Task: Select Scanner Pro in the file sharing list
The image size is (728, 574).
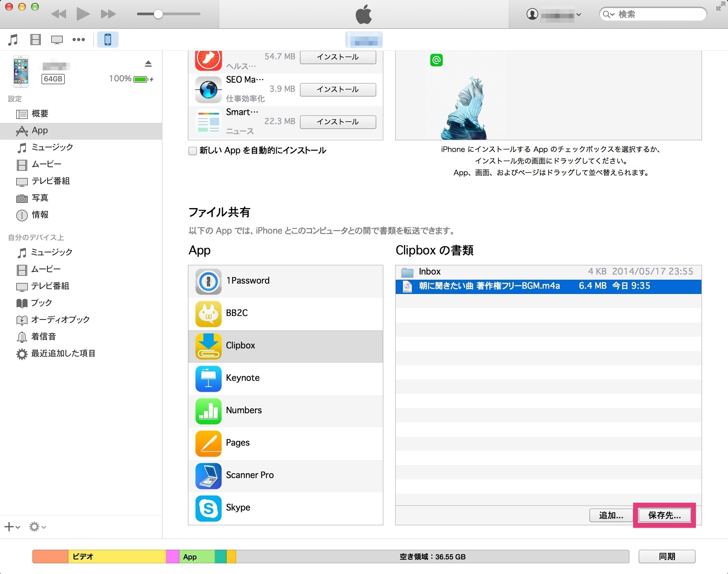Action: tap(285, 475)
